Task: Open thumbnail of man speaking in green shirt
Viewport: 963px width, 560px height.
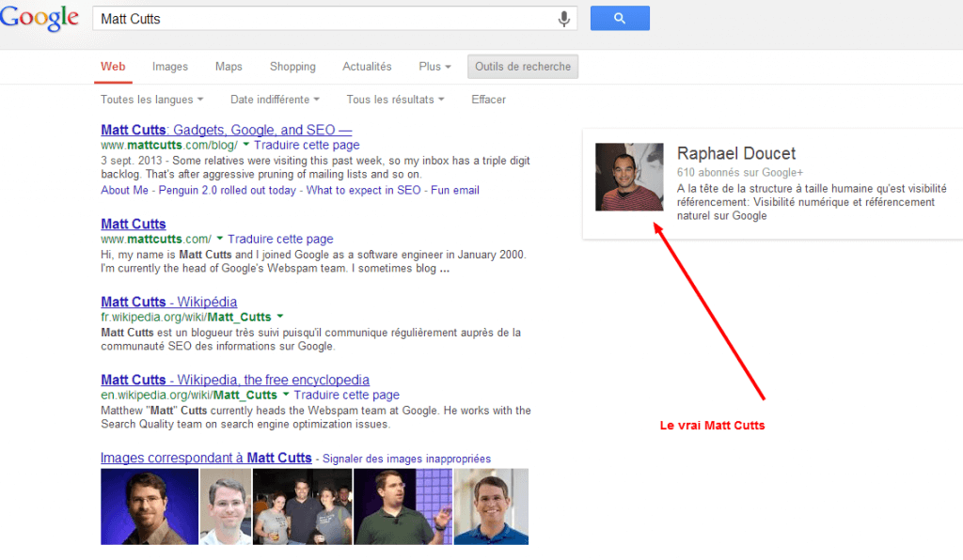Action: (x=403, y=506)
